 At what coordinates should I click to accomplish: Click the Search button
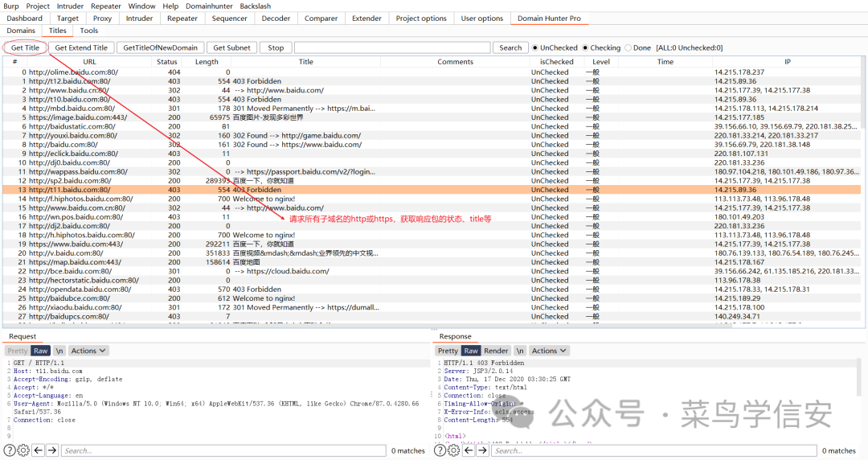(510, 47)
